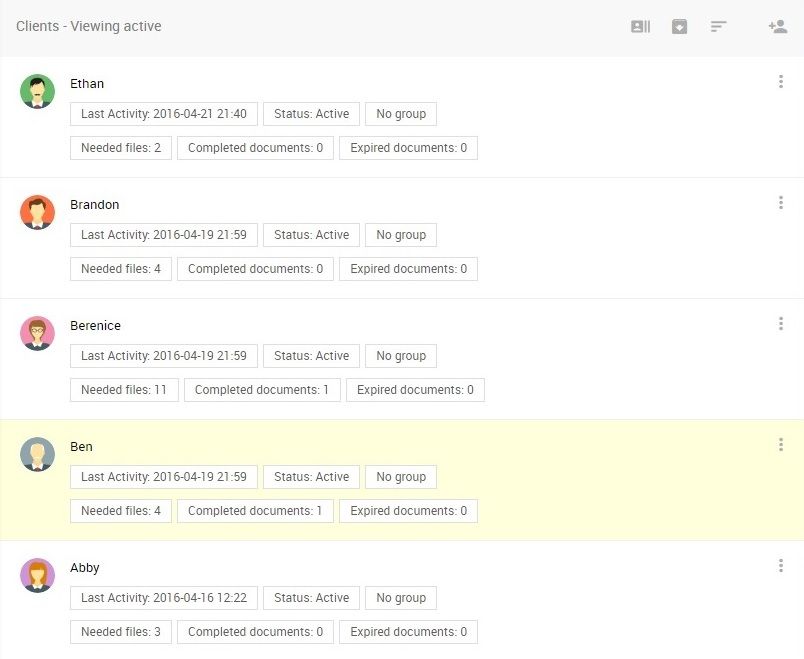Open the sort list icon
Screen dimensions: 804x659
[718, 26]
